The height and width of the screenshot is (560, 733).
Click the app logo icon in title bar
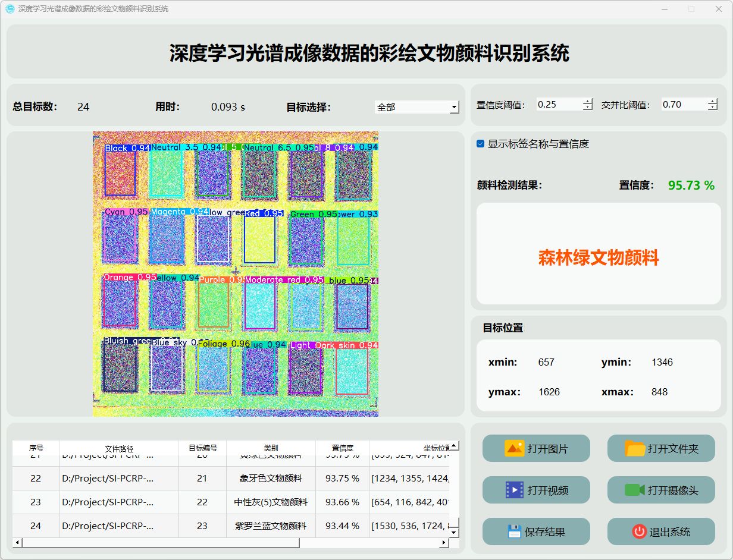[x=10, y=9]
